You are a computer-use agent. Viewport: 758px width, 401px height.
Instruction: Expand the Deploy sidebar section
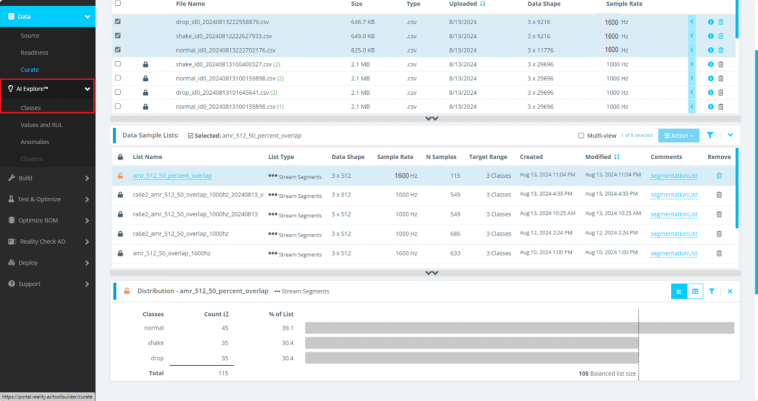[87, 263]
